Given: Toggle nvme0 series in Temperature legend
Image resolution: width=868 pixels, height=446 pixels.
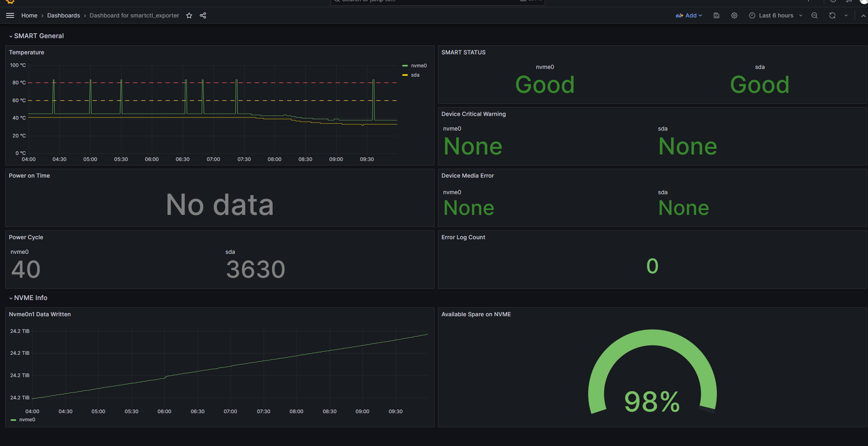Looking at the screenshot, I should (418, 66).
